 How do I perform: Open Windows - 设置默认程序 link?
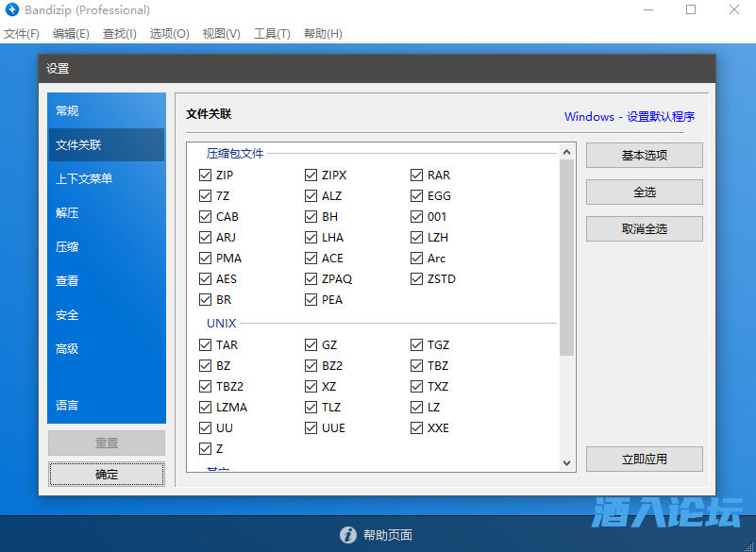[630, 117]
